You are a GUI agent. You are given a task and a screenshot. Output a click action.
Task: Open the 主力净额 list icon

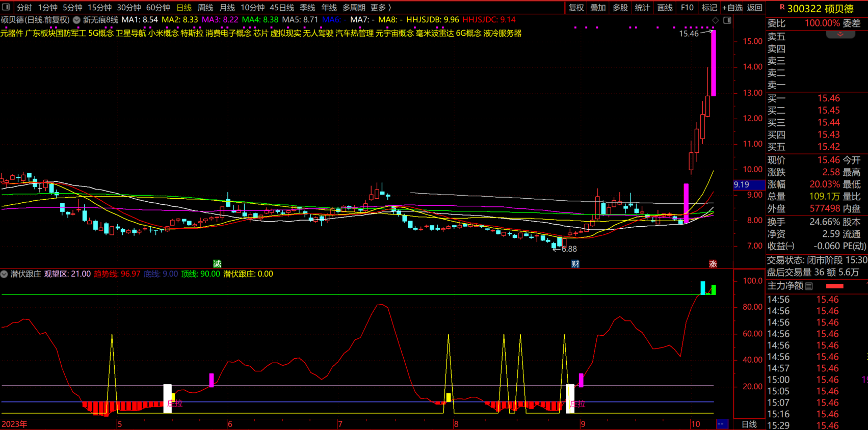click(x=809, y=286)
